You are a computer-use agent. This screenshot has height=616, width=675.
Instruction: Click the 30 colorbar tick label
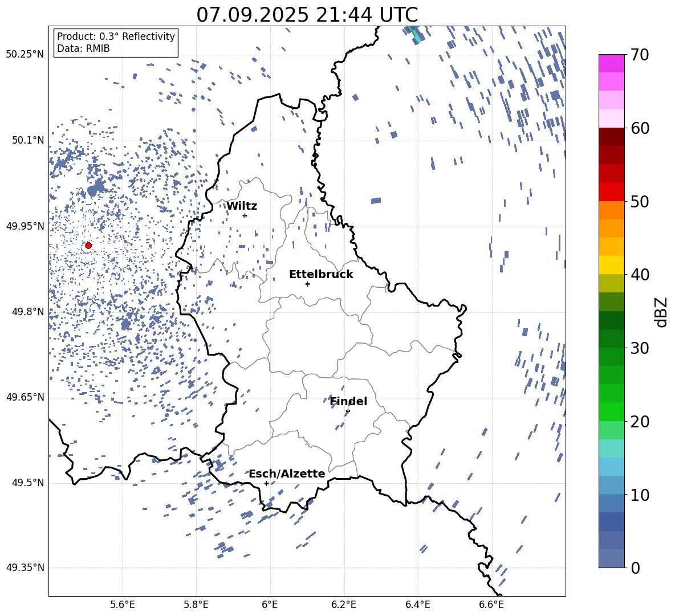[x=640, y=348]
